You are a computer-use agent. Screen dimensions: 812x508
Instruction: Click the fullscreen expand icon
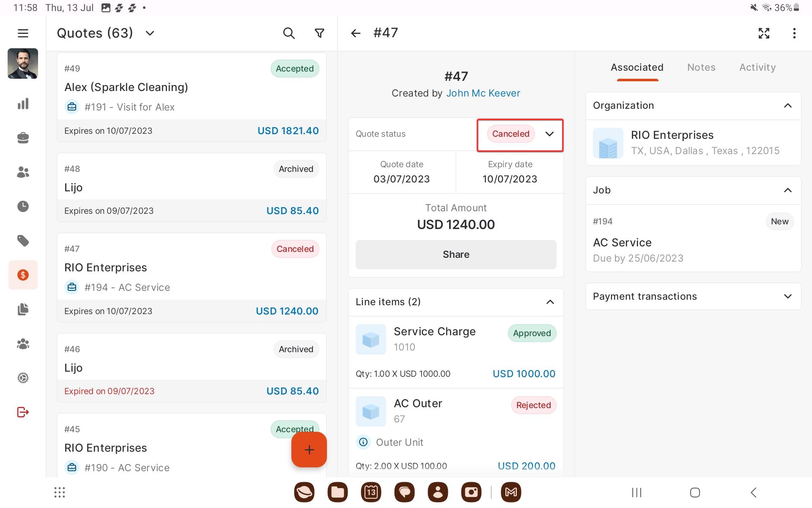coord(764,33)
